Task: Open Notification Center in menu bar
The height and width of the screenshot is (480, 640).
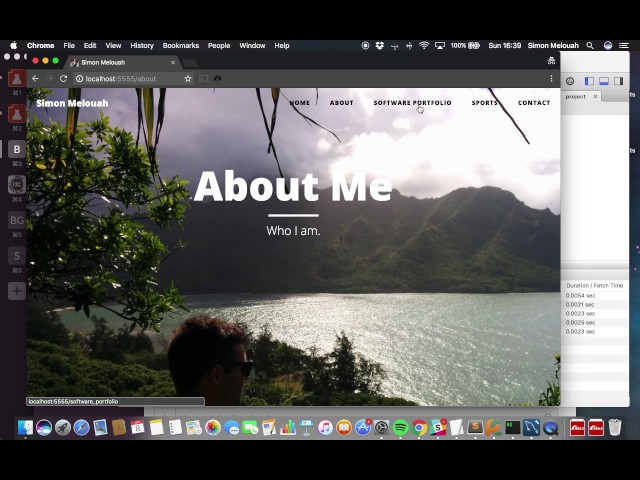Action: click(x=624, y=45)
